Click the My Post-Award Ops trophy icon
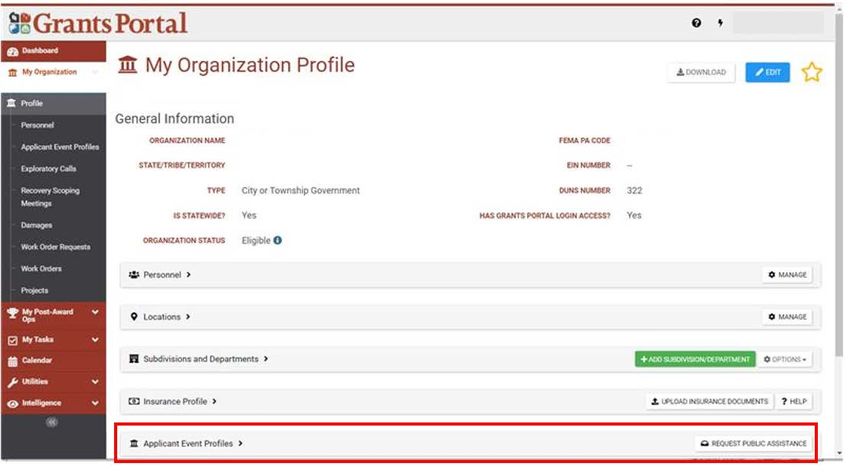 coord(13,313)
